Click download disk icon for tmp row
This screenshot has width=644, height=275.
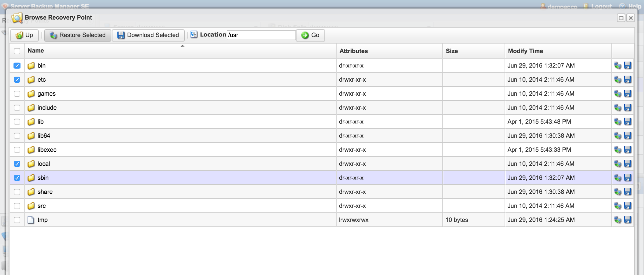point(627,220)
